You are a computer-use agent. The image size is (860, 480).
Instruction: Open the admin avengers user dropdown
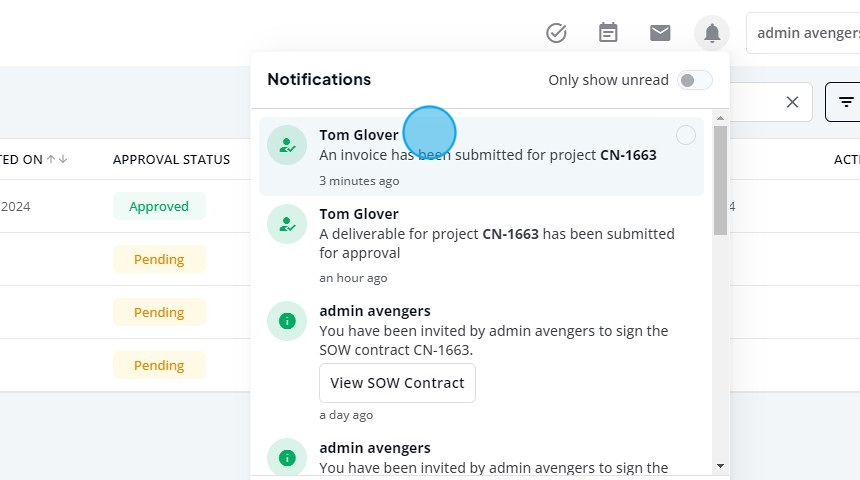click(x=806, y=33)
